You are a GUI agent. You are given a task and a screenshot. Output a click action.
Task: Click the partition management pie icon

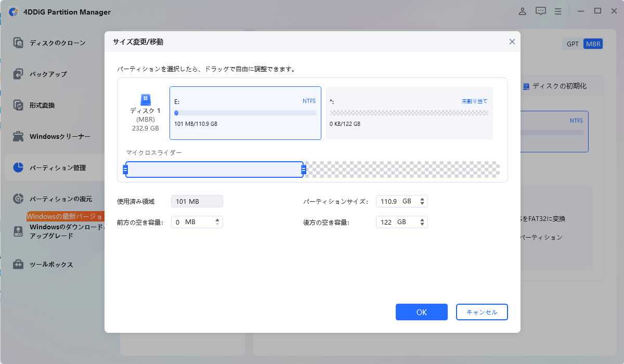(18, 167)
